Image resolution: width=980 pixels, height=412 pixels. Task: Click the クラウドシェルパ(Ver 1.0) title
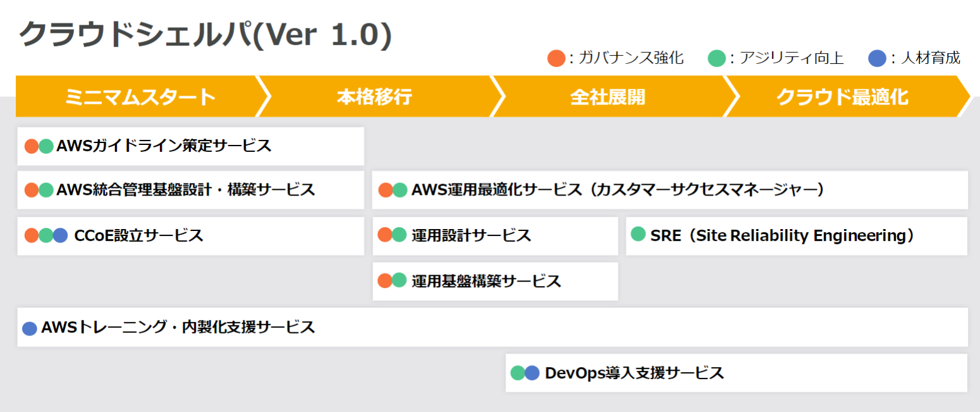point(205,35)
